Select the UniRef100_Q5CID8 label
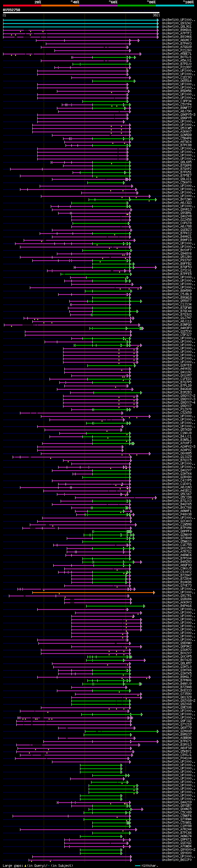 point(177,497)
